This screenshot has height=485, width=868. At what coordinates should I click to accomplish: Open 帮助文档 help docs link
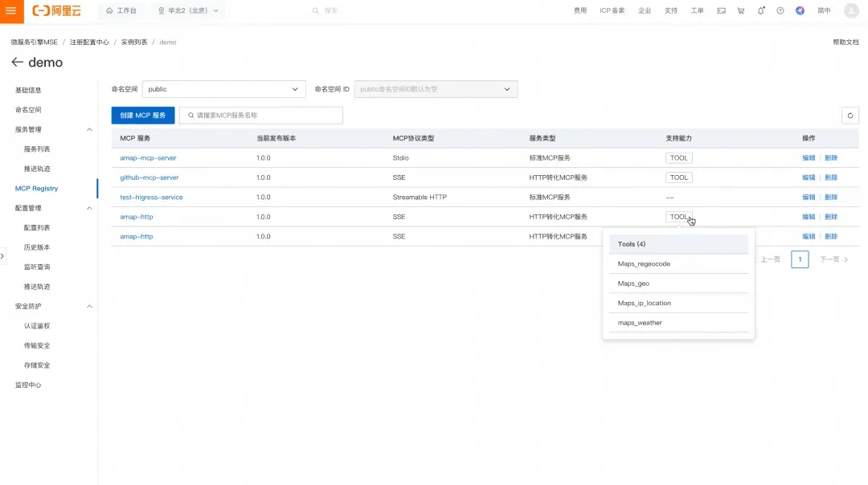coord(845,42)
